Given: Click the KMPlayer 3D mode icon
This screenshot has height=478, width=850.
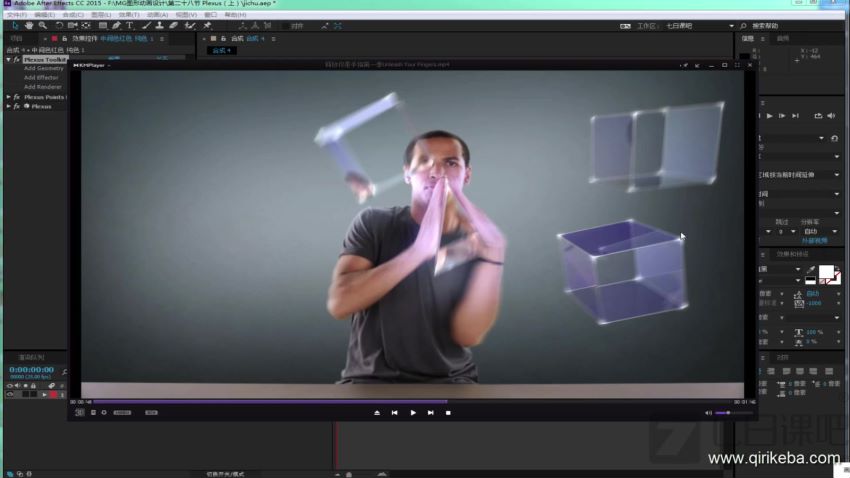Looking at the screenshot, I should [x=79, y=412].
